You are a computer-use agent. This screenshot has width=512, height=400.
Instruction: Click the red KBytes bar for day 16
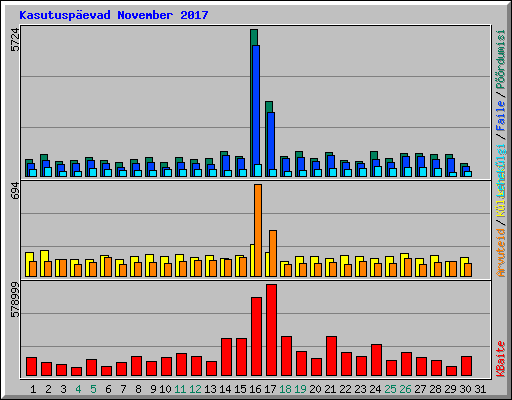point(256,337)
